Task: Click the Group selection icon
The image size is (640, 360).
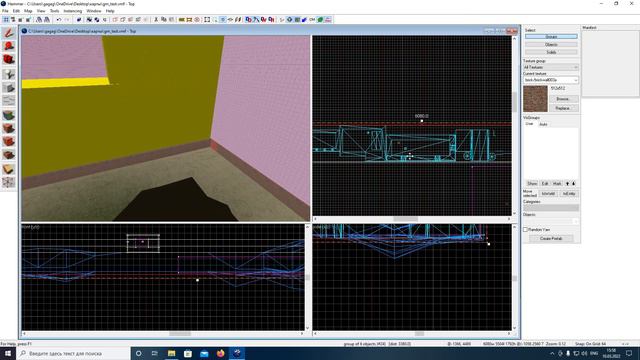Action: tap(89, 20)
